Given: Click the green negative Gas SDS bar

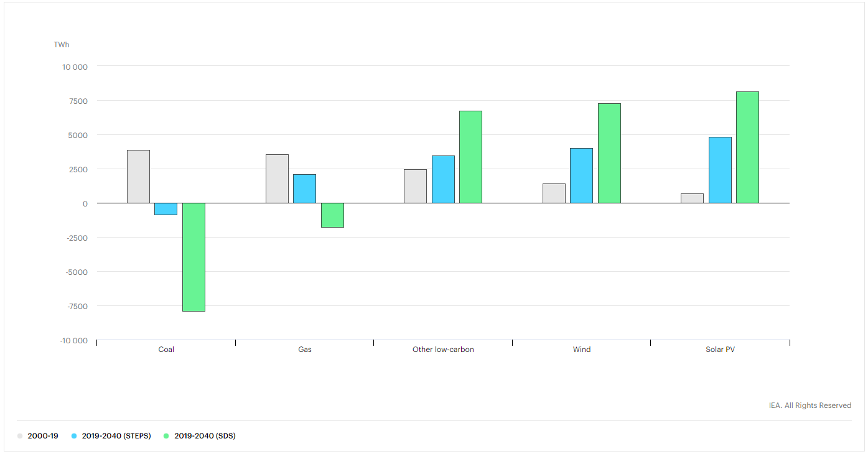Looking at the screenshot, I should pos(332,215).
